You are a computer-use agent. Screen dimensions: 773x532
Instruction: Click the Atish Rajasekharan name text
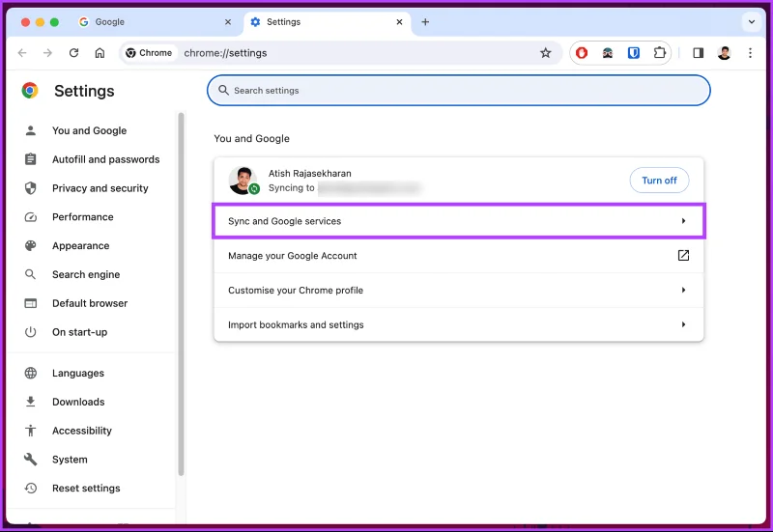click(x=309, y=174)
